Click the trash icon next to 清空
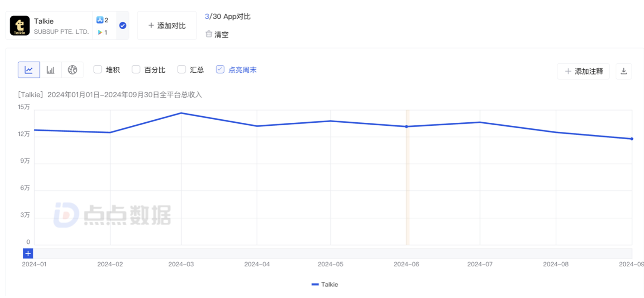 209,34
